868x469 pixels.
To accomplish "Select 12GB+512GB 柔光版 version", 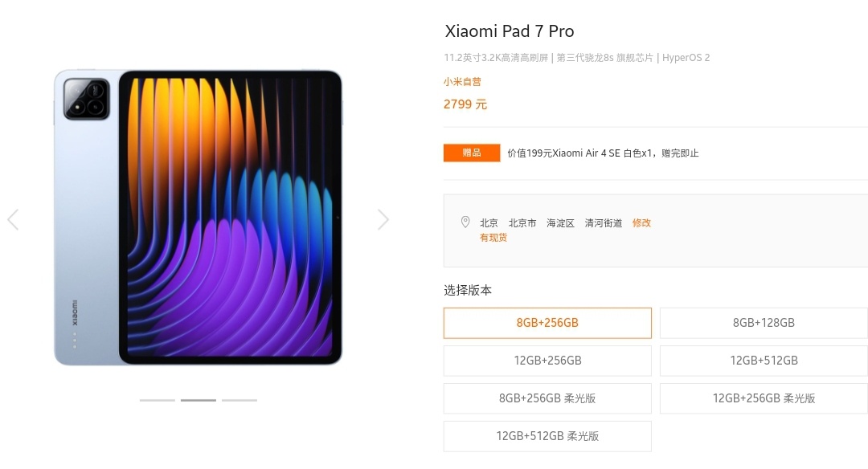I will [547, 436].
